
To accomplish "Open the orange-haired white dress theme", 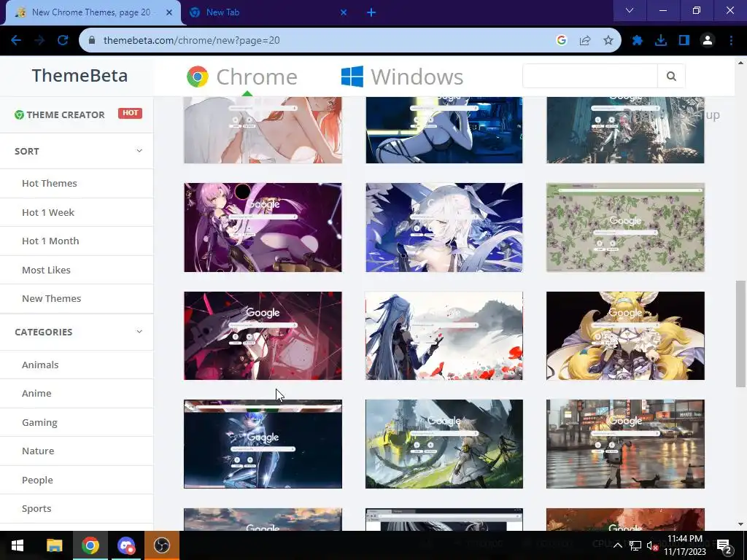I will pyautogui.click(x=263, y=130).
